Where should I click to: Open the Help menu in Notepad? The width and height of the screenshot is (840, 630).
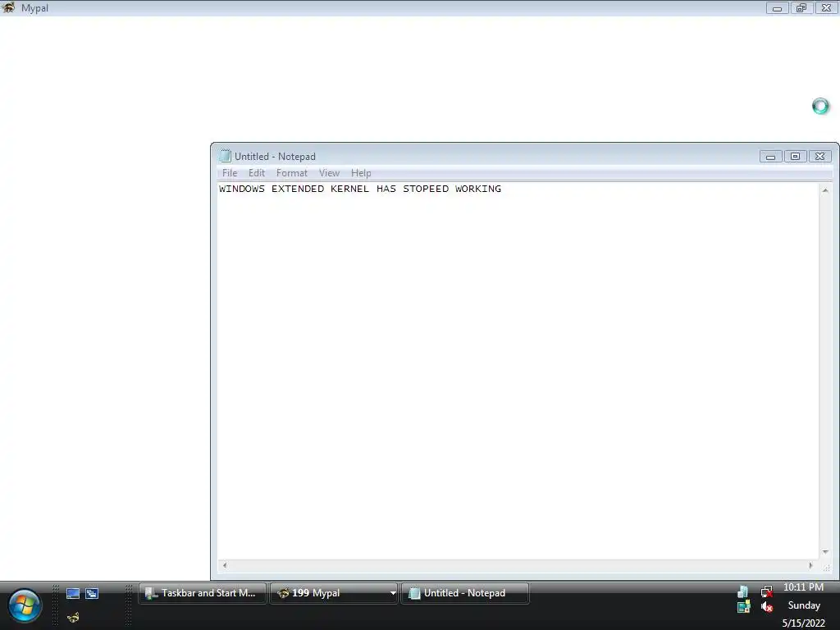(361, 173)
